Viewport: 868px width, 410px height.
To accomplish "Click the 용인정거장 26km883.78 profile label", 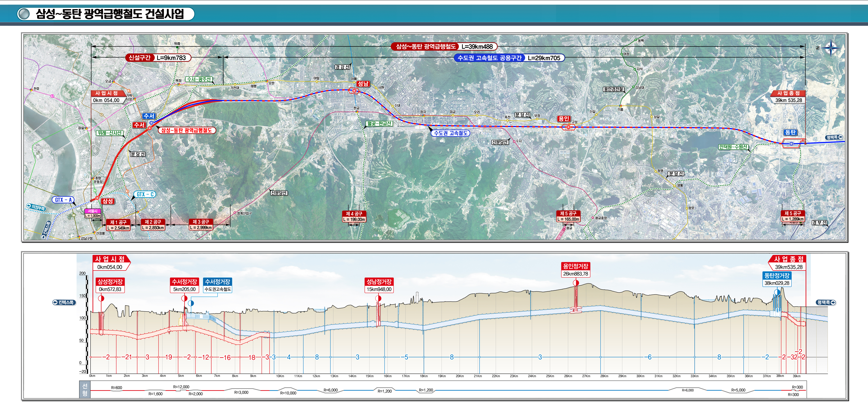I will click(x=576, y=270).
